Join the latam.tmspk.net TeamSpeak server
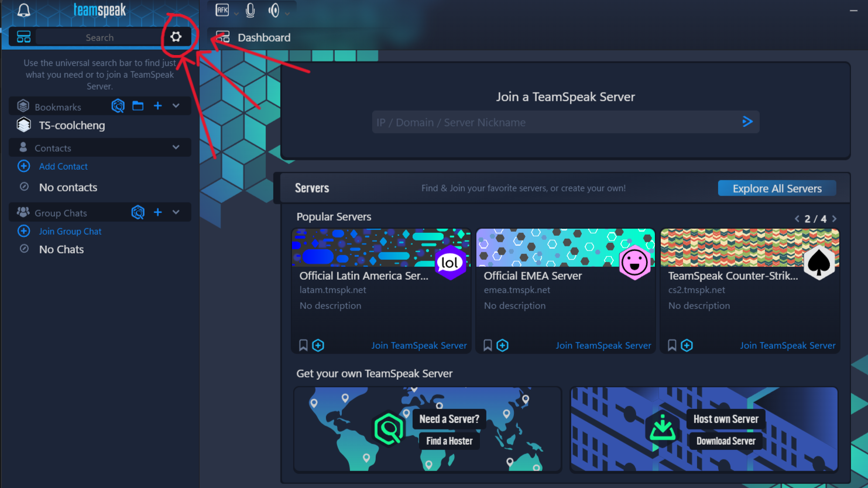This screenshot has height=488, width=868. [x=419, y=345]
